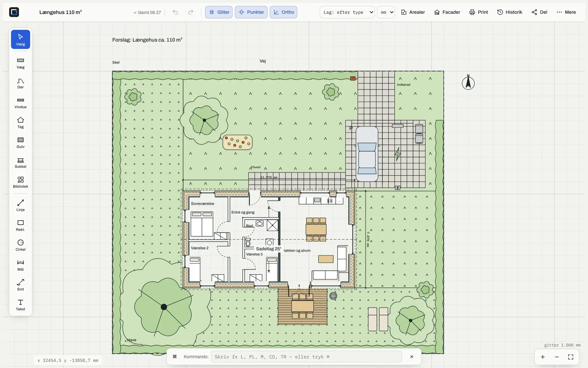
Task: Click the command key icon in Kommando bar
Action: (x=175, y=357)
